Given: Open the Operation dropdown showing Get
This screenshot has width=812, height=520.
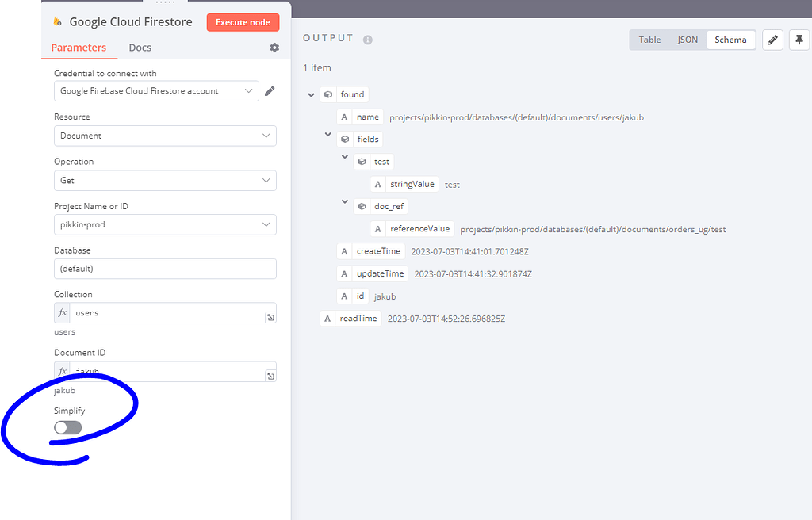Looking at the screenshot, I should 164,180.
